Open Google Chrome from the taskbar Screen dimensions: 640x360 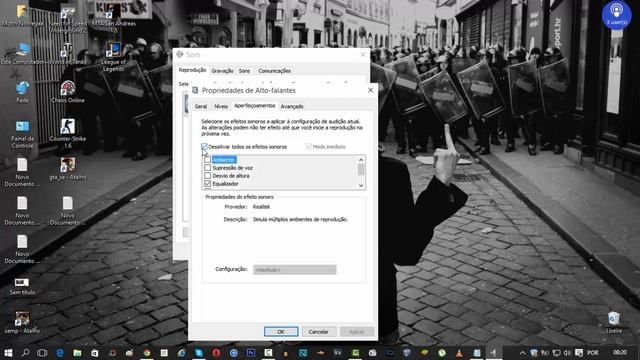(147, 353)
